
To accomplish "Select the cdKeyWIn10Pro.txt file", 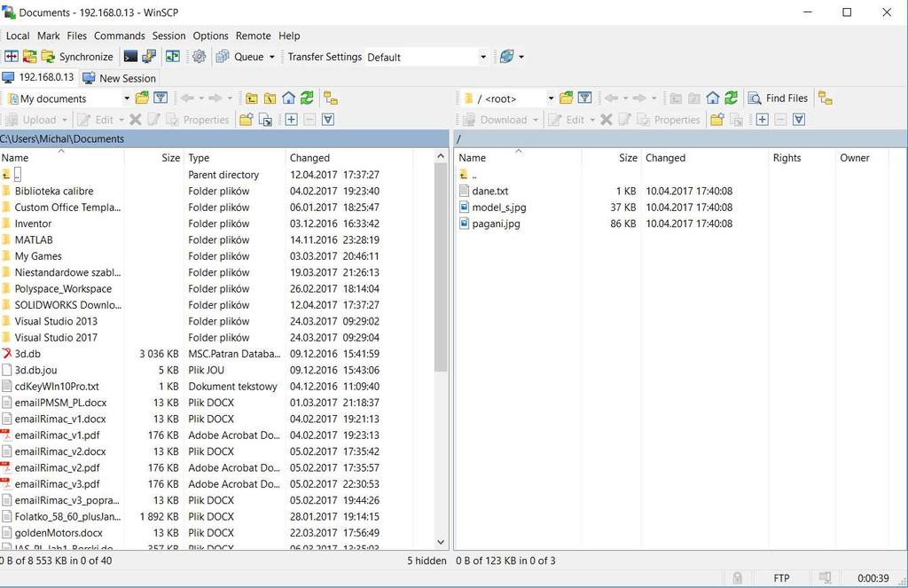I will click(x=57, y=386).
